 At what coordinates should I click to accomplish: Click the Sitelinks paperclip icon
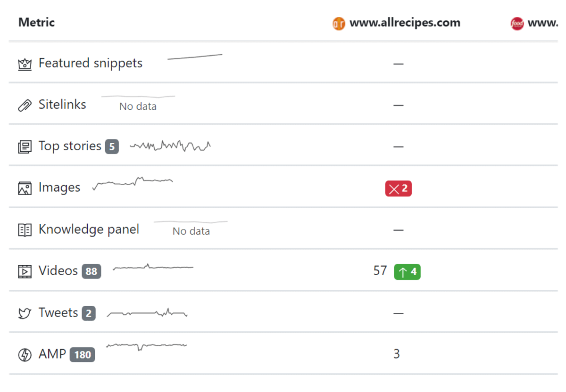(25, 105)
